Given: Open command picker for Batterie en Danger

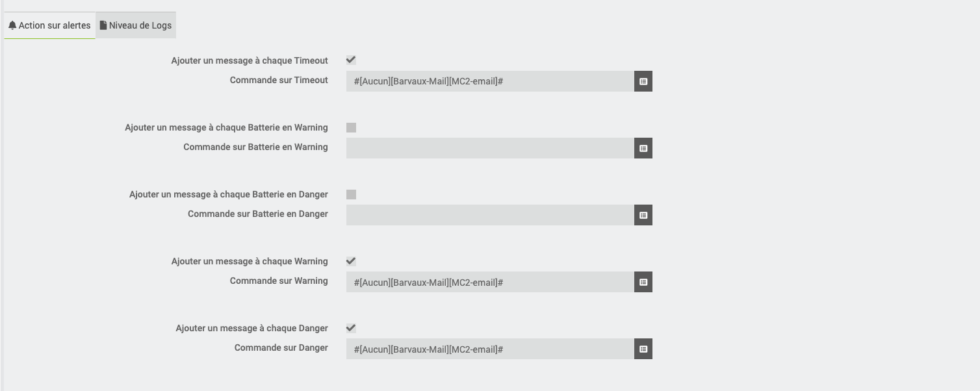Looking at the screenshot, I should (643, 215).
